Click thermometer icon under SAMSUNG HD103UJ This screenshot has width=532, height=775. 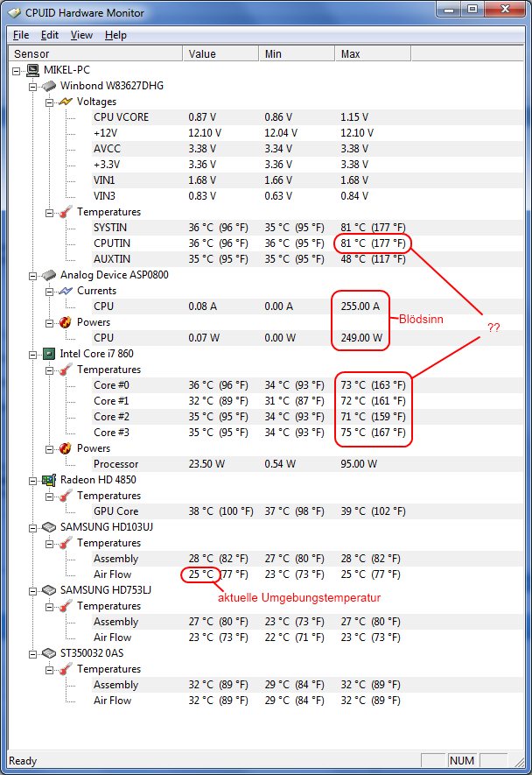(x=66, y=543)
